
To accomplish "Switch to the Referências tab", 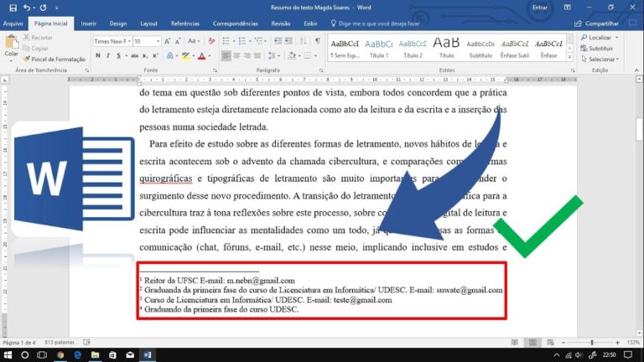I will [185, 23].
